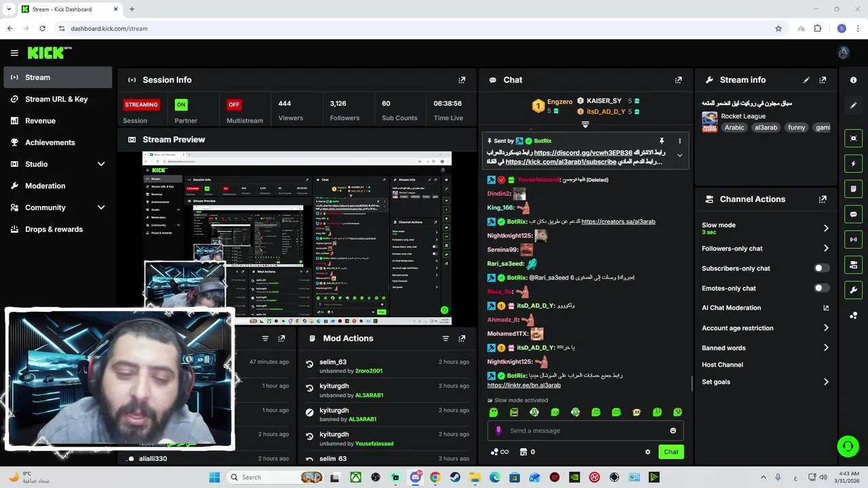This screenshot has height=488, width=868.
Task: Click the first green emote in chat quick bar
Action: pyautogui.click(x=494, y=412)
